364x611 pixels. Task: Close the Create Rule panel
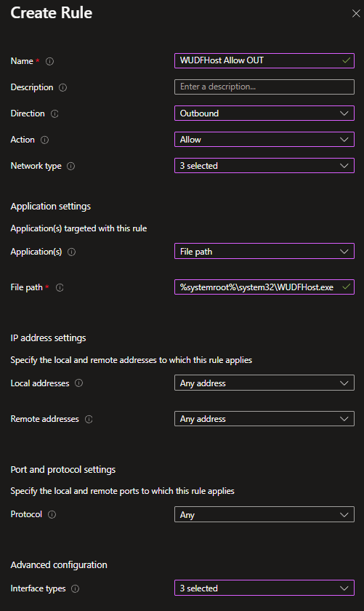pos(356,14)
